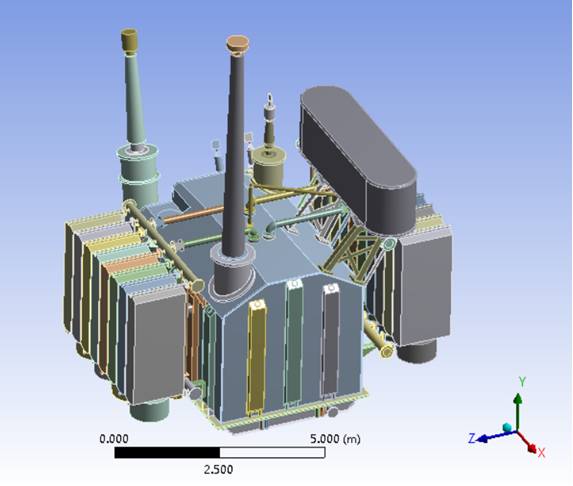Select the large dark conservator tank

tap(358, 157)
